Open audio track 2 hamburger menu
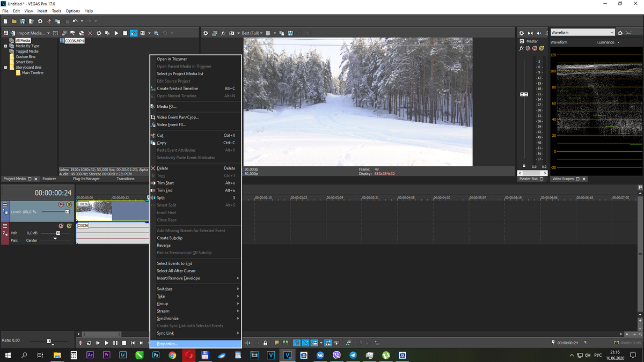Screen dimensions: 644x362 (x=5, y=226)
